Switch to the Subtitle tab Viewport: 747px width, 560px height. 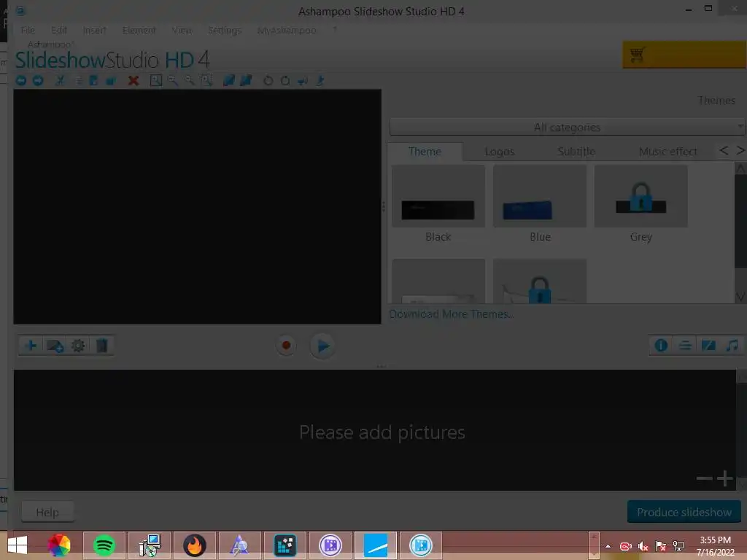click(x=576, y=152)
